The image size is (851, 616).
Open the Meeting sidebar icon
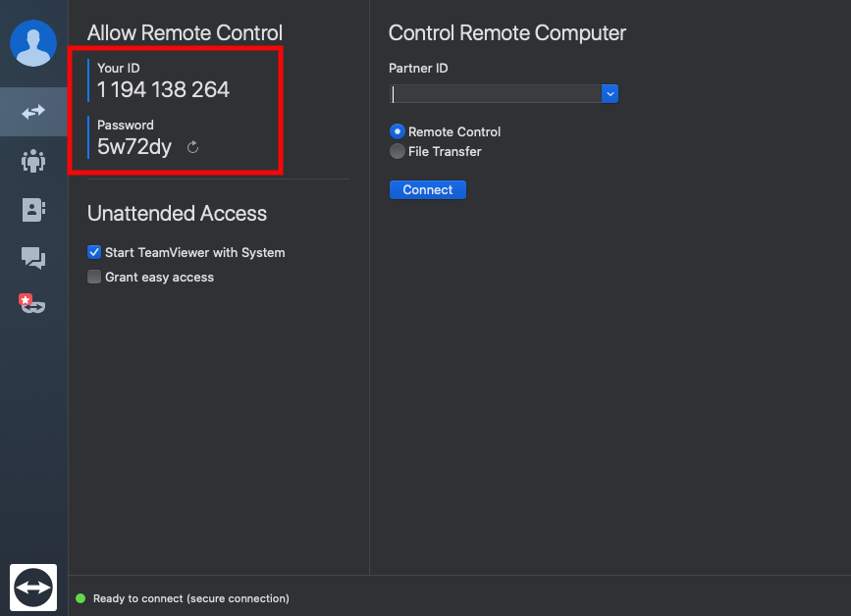coord(33,161)
